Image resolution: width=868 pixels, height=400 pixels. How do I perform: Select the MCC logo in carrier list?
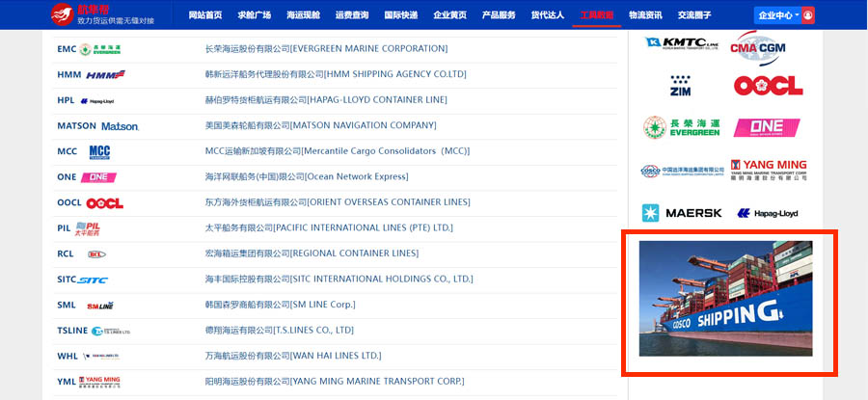pos(99,152)
